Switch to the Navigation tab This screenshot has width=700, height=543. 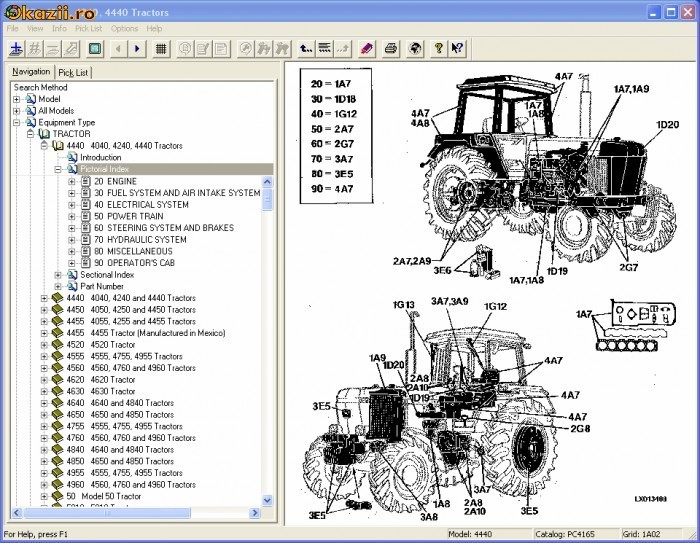point(31,71)
